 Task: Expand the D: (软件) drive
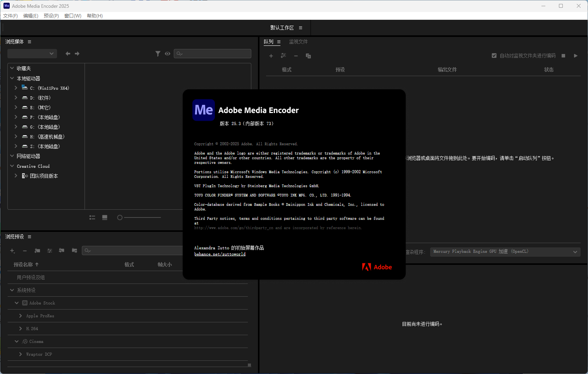pyautogui.click(x=16, y=97)
